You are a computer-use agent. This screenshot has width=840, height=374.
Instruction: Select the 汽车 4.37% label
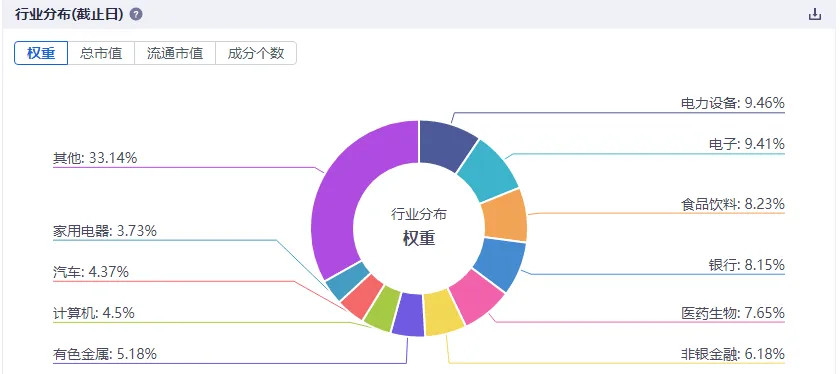pos(91,272)
